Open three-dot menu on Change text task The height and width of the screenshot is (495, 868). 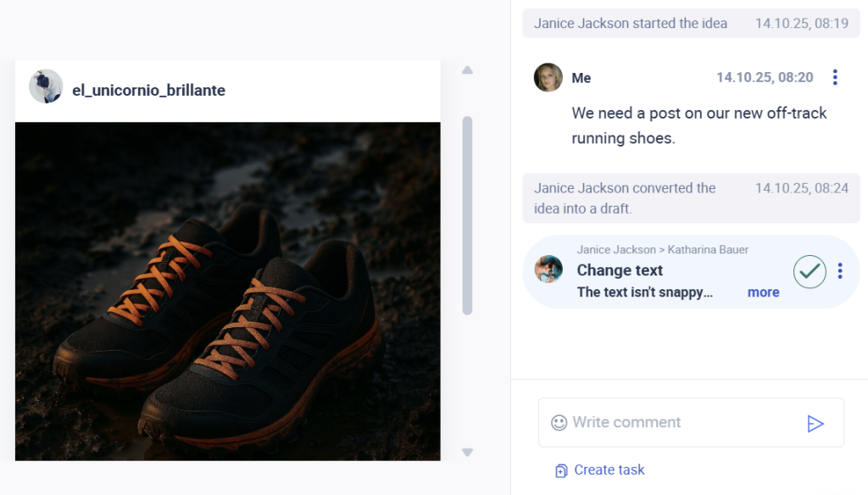pos(840,271)
